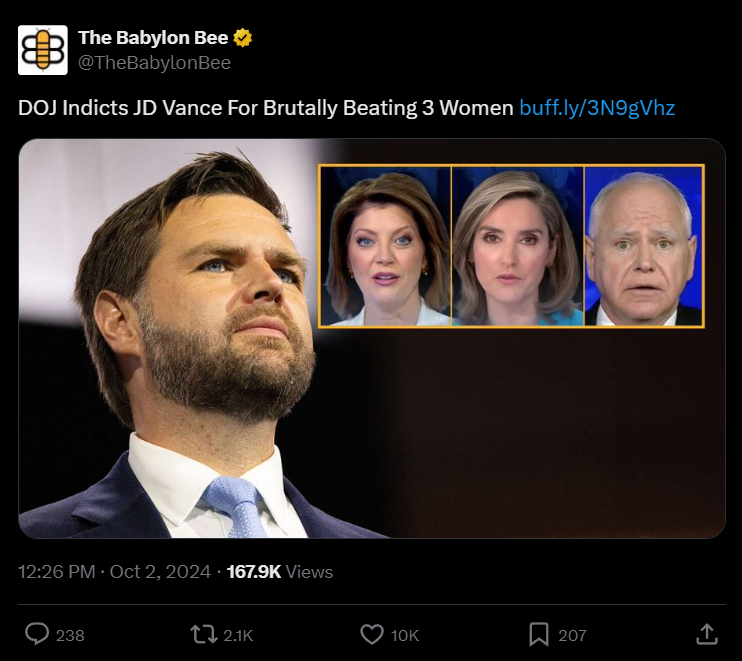
Task: Click the reply speech bubble icon
Action: pyautogui.click(x=37, y=634)
